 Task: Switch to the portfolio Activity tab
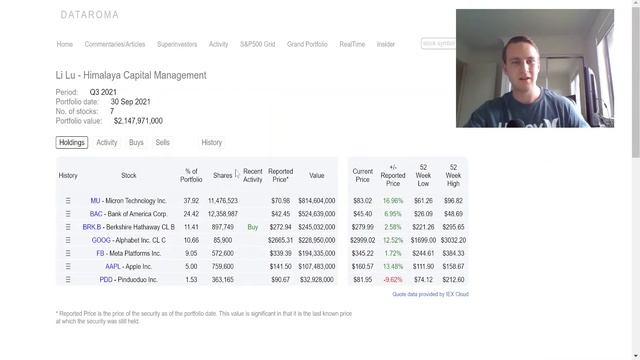(107, 142)
